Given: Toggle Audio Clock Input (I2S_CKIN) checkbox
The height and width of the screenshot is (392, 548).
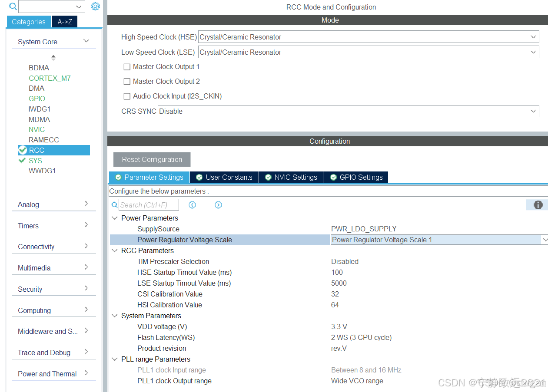Looking at the screenshot, I should coord(127,96).
